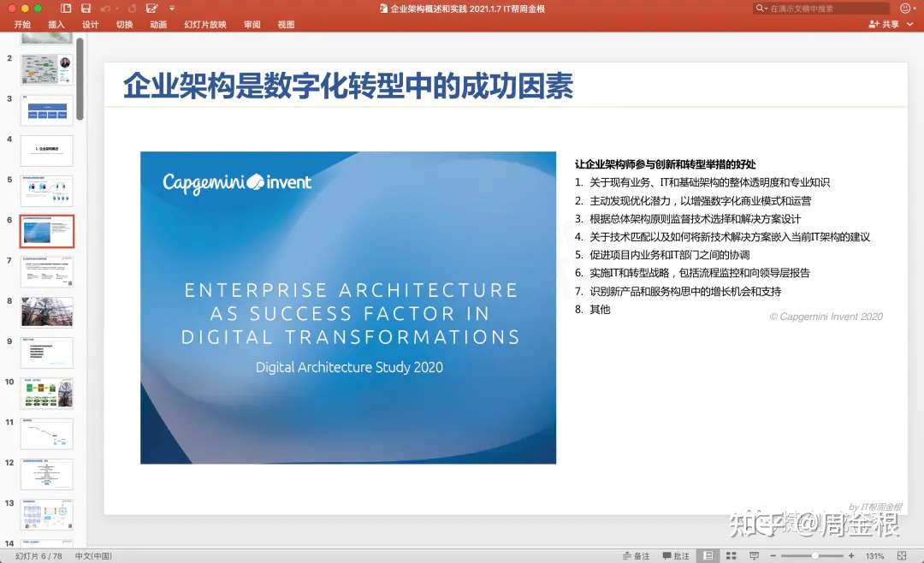The width and height of the screenshot is (924, 563).
Task: Switch to the 设计 ribbon tab
Action: (90, 24)
